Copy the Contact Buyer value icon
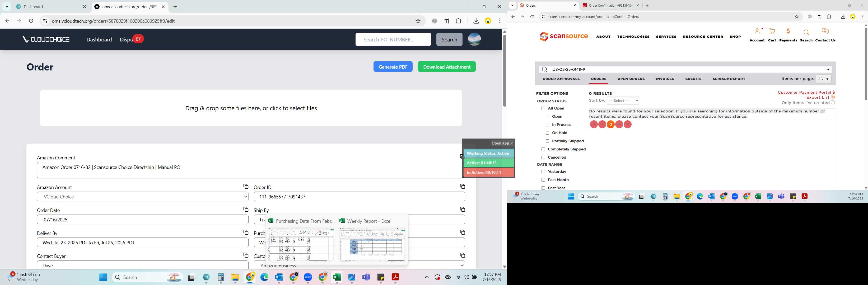This screenshot has height=285, width=868. point(246,255)
